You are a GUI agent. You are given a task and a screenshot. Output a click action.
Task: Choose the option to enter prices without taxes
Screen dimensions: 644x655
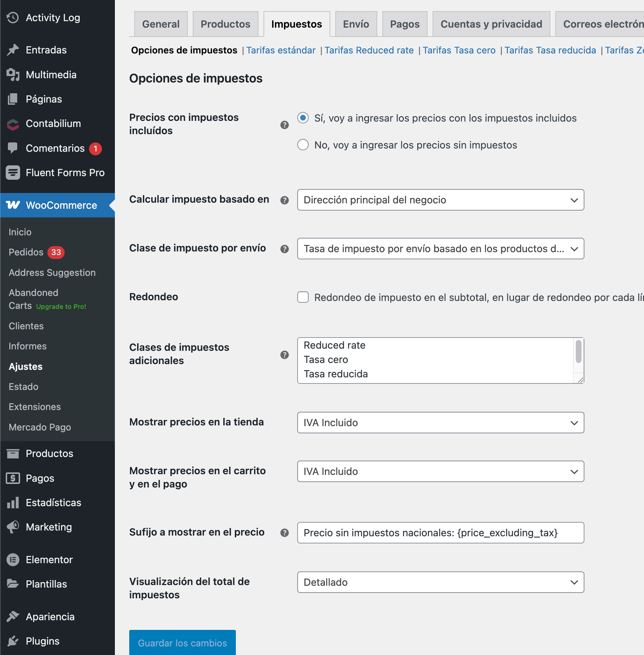303,145
